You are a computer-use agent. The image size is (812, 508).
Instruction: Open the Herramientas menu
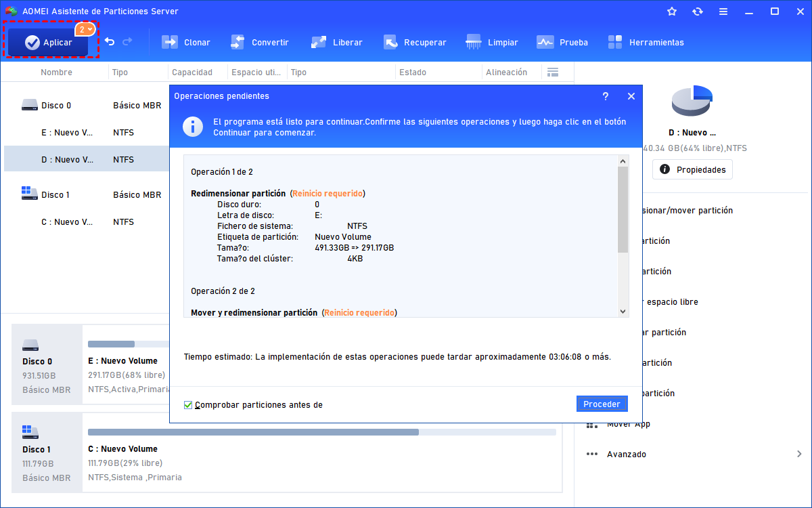646,42
